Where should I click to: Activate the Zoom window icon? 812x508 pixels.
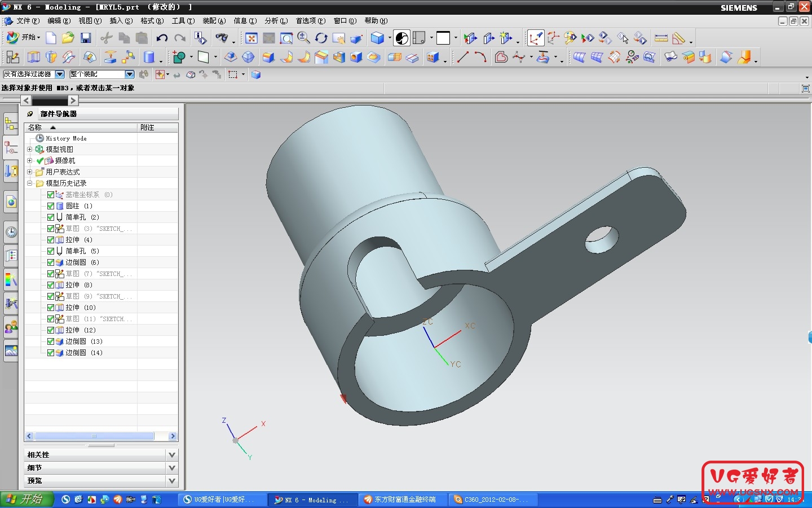(286, 38)
